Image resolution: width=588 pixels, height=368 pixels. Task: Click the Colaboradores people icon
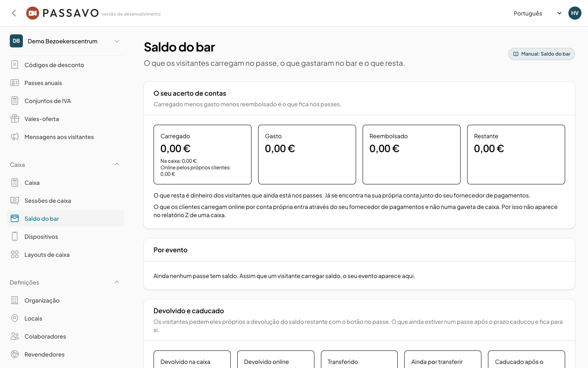point(14,336)
